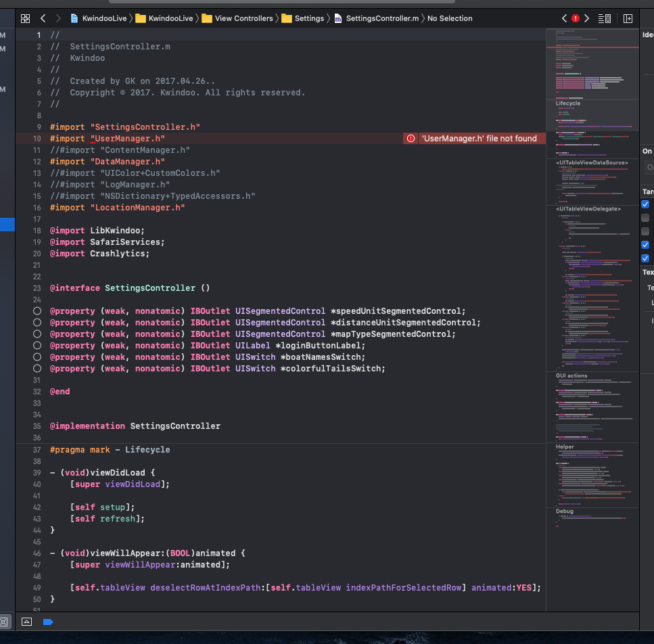Click commented //#import "ContentManager.h" line

(x=120, y=150)
